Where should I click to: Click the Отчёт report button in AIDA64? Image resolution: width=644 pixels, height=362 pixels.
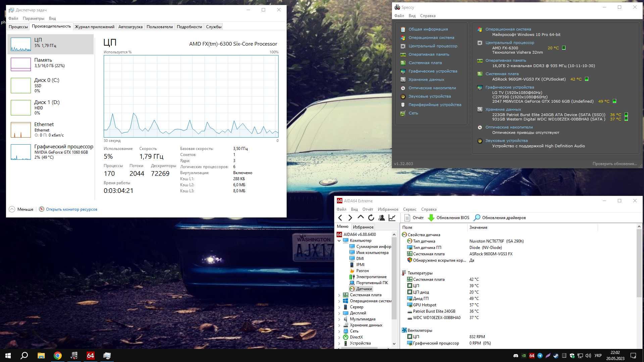tap(414, 218)
